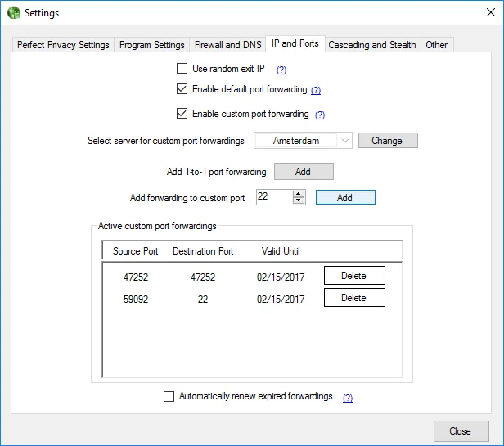
Task: Tick Automatically renew expired forwardings
Action: coord(169,397)
